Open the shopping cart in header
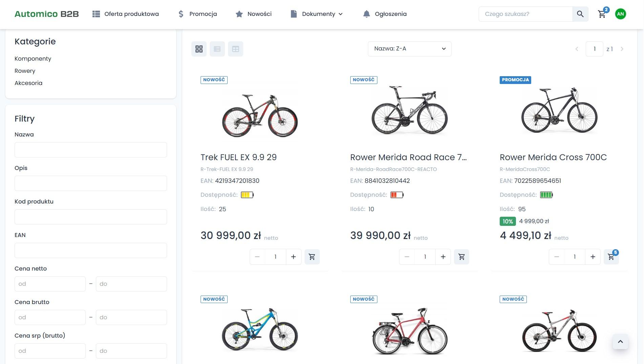Image resolution: width=644 pixels, height=364 pixels. pos(602,14)
